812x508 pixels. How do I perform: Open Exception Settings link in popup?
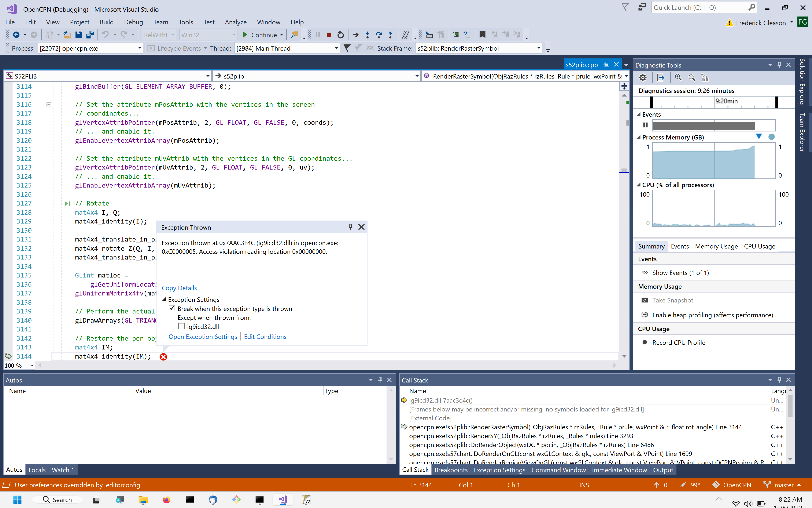[x=203, y=337]
